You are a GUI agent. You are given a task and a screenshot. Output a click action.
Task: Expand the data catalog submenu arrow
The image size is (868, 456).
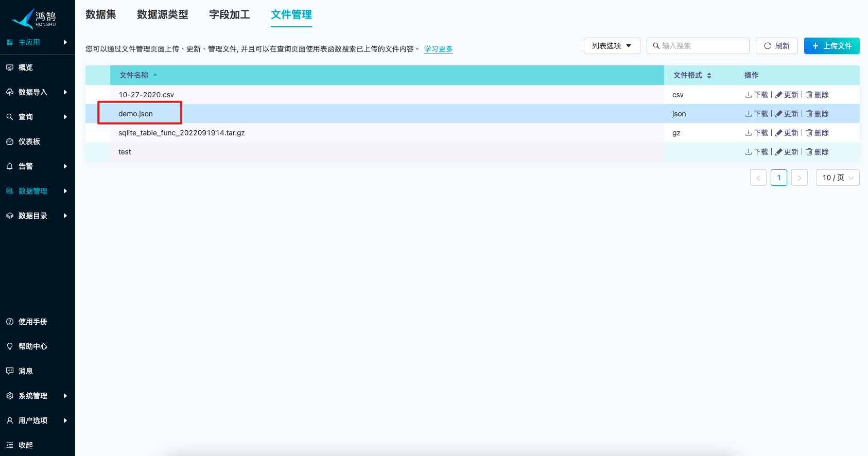pyautogui.click(x=65, y=216)
